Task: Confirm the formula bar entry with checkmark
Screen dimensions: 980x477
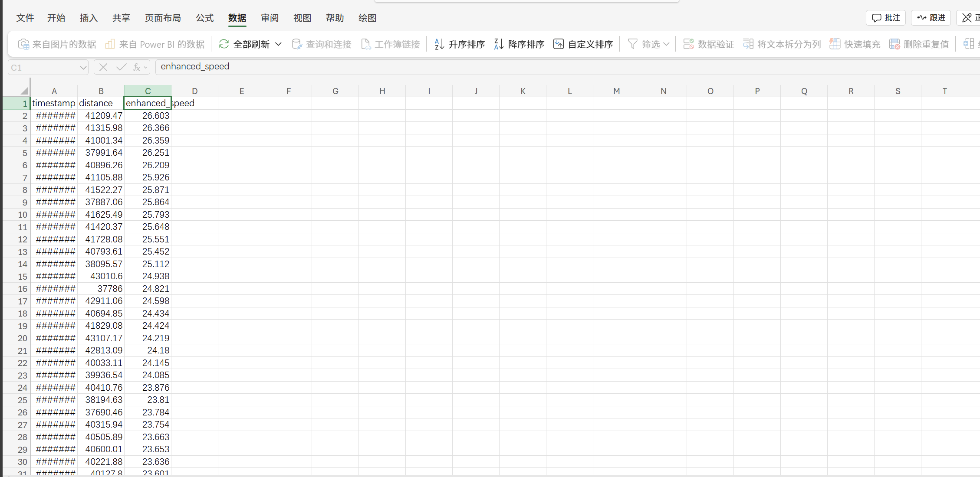Action: (x=122, y=67)
